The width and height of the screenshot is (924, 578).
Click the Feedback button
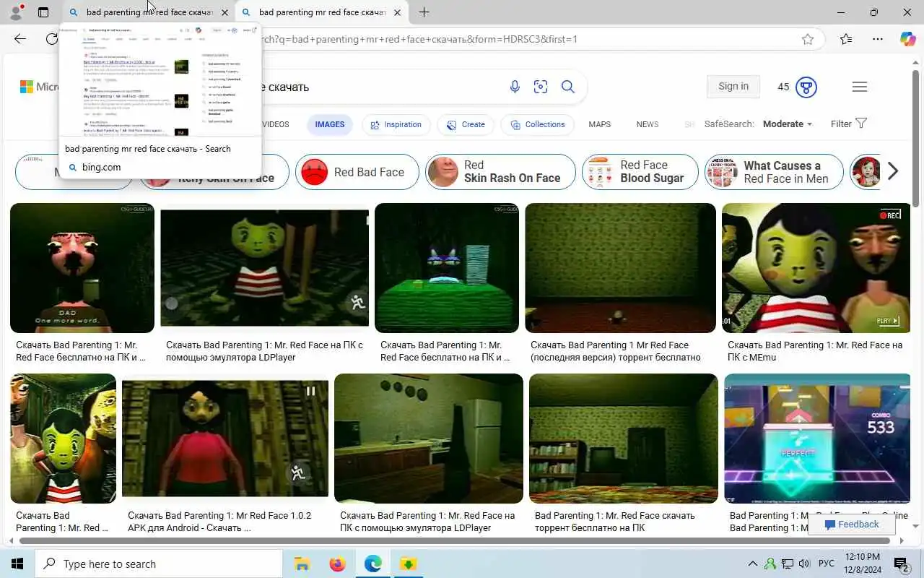(852, 525)
